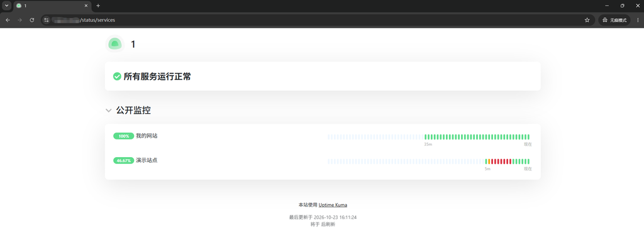Click the browser back arrow
This screenshot has width=644, height=240.
8,19
